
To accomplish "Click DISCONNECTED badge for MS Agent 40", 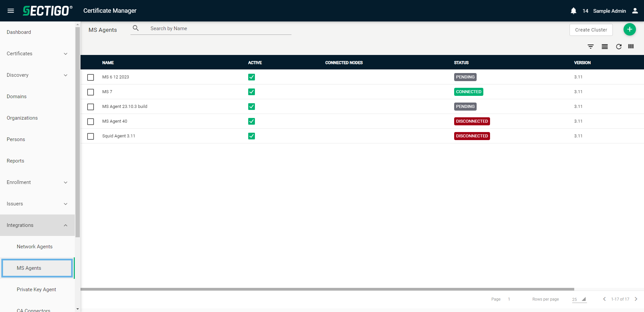I will click(472, 121).
